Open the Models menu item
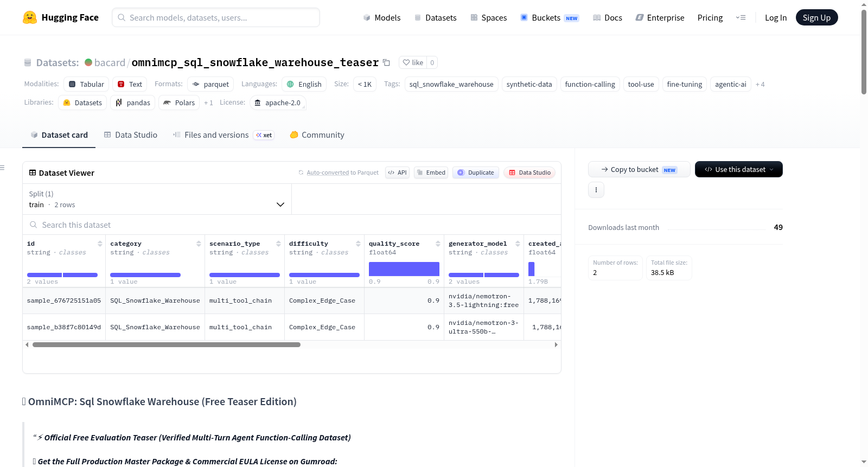This screenshot has width=868, height=467. (x=382, y=17)
